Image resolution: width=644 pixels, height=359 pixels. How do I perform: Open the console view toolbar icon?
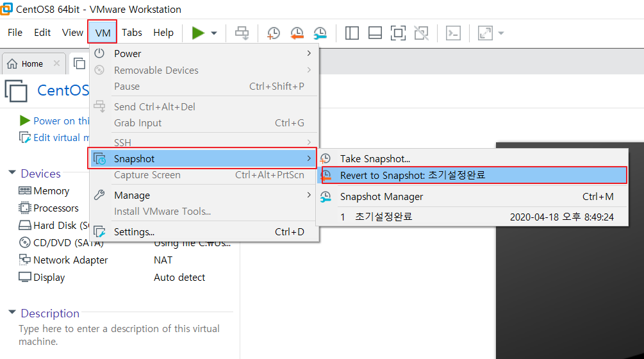coord(453,33)
